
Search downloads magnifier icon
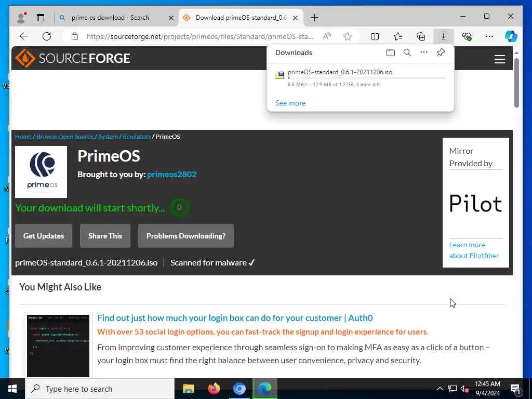click(407, 52)
